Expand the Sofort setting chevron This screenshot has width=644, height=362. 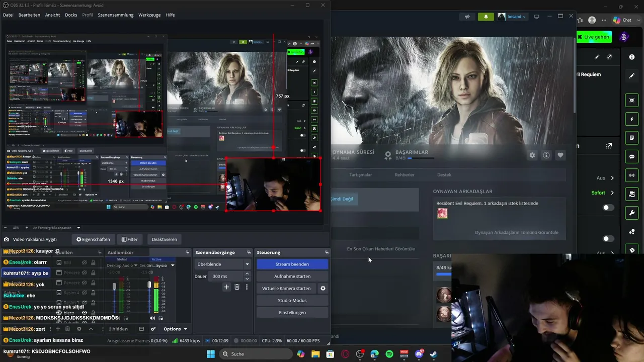(x=612, y=193)
